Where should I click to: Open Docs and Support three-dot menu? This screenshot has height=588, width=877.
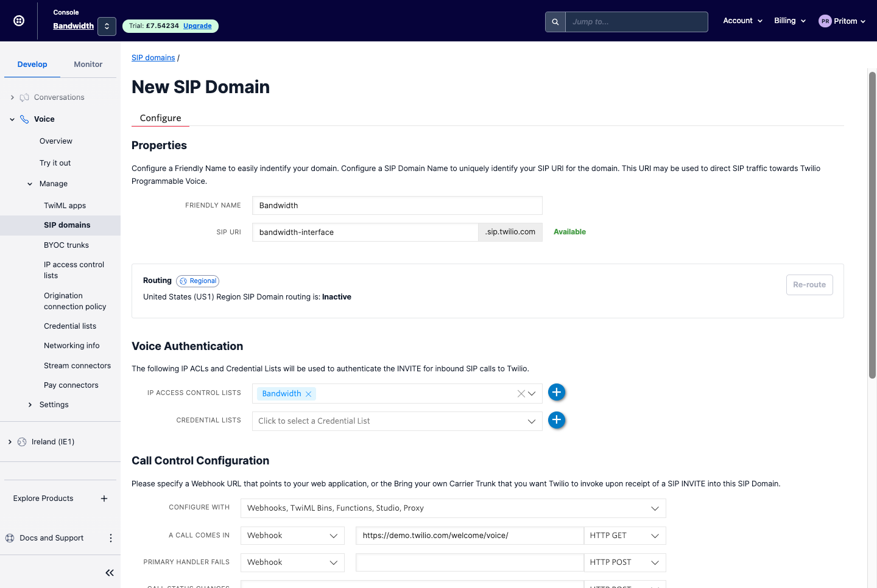110,538
